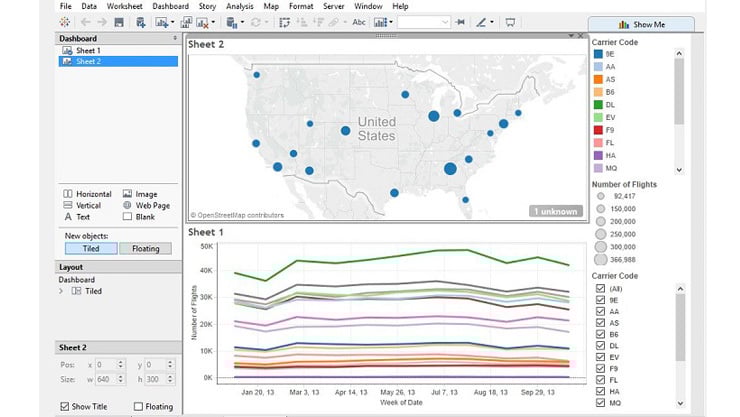740x417 pixels.
Task: Click the swap rows and columns icon
Action: click(x=285, y=22)
